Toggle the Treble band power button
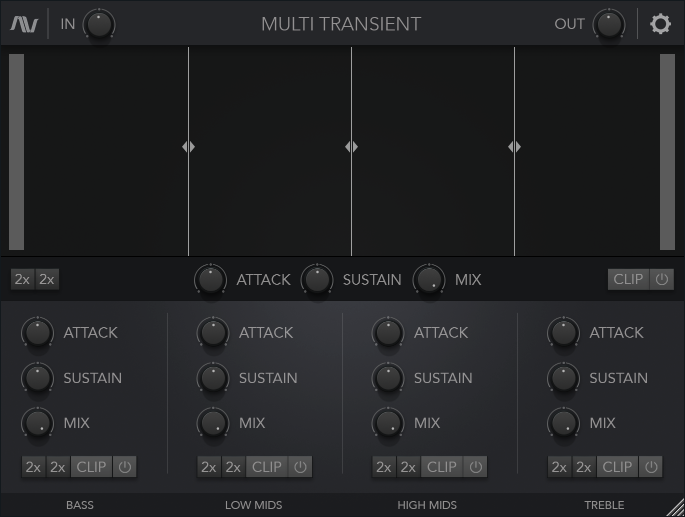685x517 pixels. coord(651,467)
